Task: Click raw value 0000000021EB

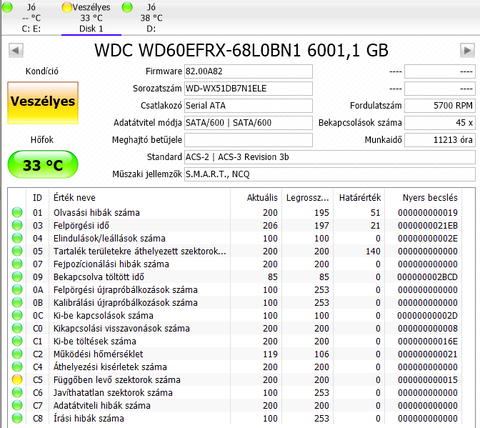Action: click(x=427, y=225)
